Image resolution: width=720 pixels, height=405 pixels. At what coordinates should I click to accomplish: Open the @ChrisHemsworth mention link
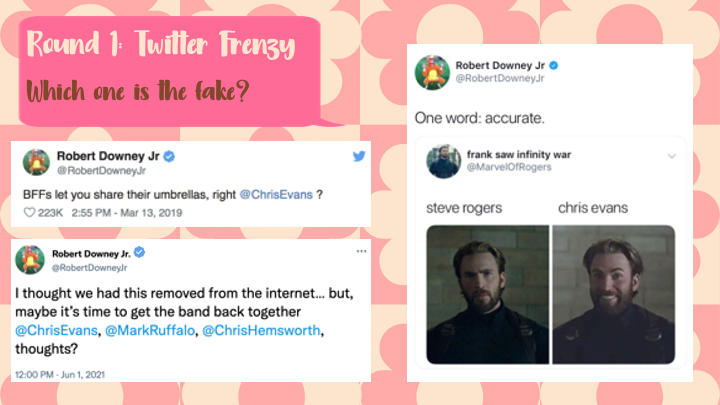(261, 331)
